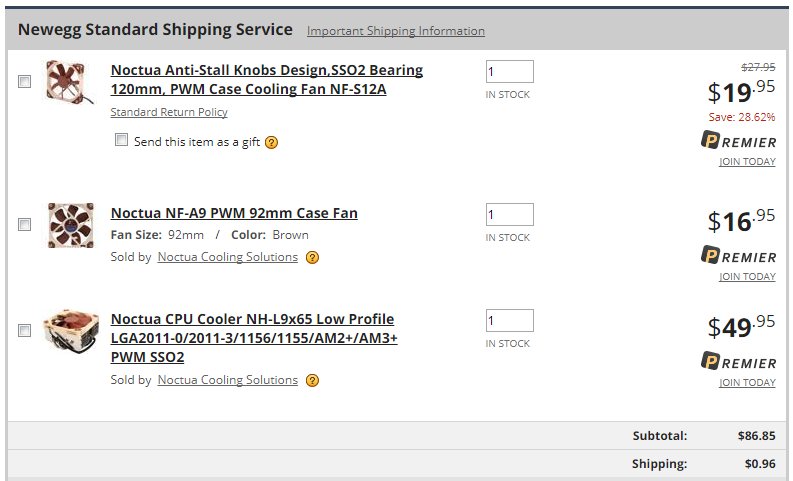793x481 pixels.
Task: Select the NF-S12A fan item checkbox
Action: 24,83
